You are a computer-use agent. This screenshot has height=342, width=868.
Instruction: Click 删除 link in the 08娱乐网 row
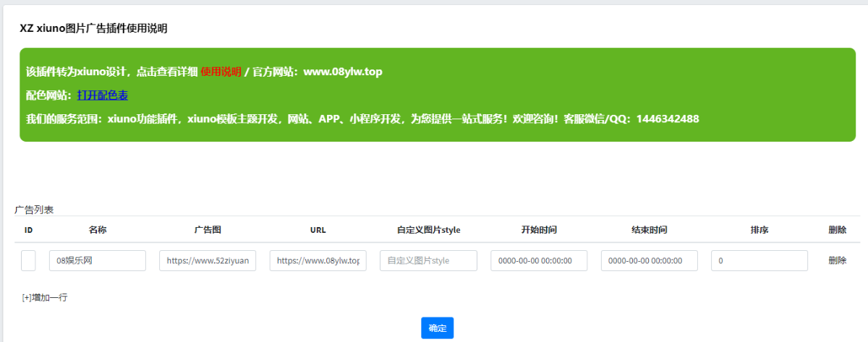tap(838, 260)
